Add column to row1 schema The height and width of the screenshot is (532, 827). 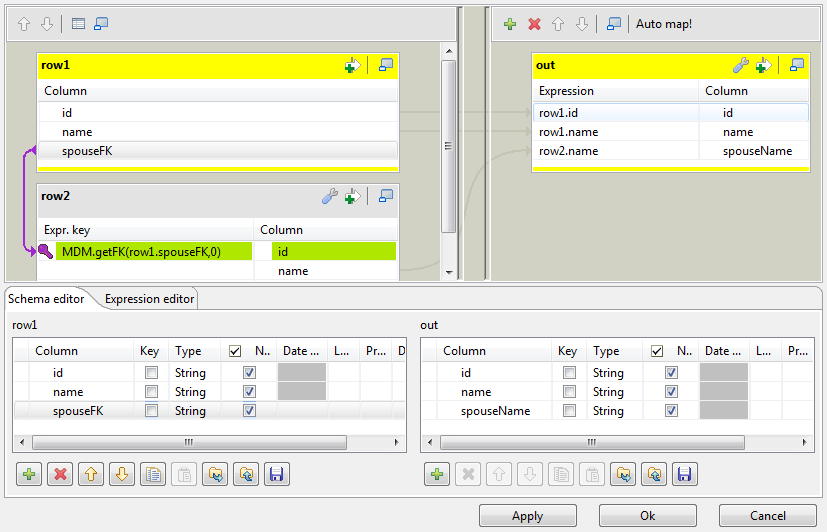coord(30,474)
